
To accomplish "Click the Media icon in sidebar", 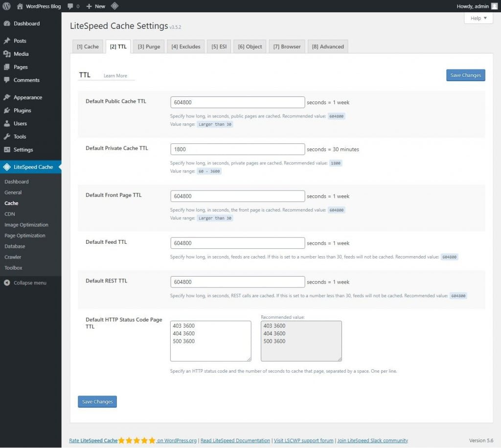I will [7, 54].
